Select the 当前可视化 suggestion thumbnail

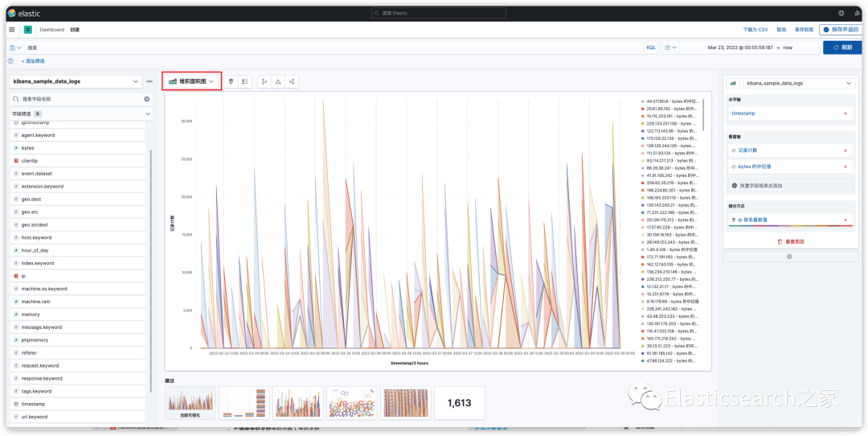tap(190, 403)
